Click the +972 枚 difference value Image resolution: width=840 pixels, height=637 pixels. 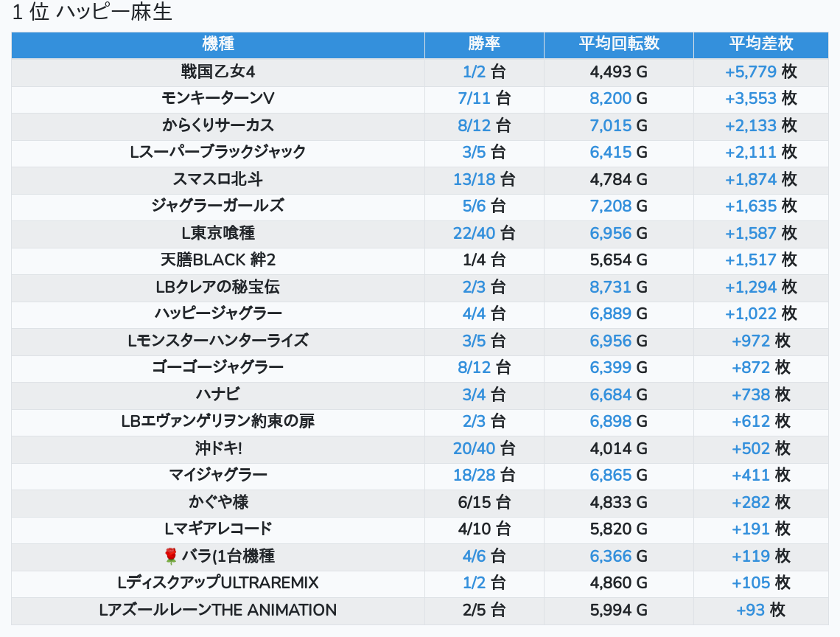760,341
